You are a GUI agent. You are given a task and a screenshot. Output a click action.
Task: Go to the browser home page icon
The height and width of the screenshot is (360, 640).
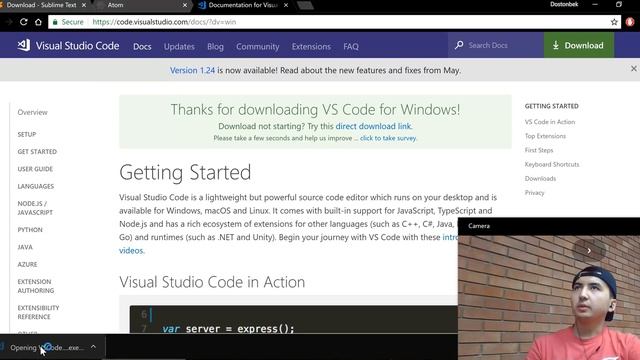(x=38, y=22)
